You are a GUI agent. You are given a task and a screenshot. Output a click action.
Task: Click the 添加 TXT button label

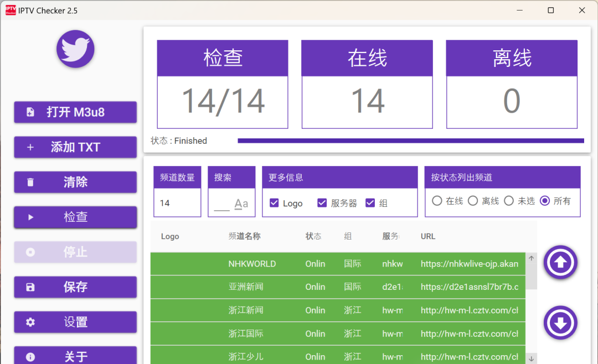(x=75, y=147)
